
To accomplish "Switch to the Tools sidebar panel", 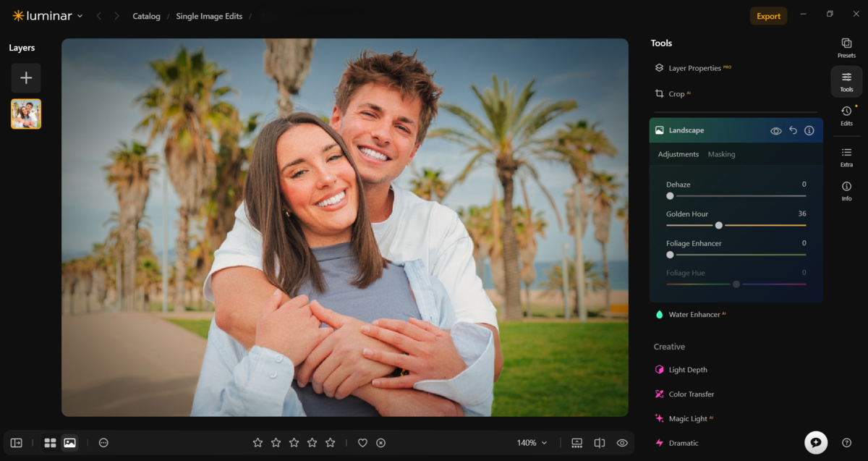I will pyautogui.click(x=846, y=81).
